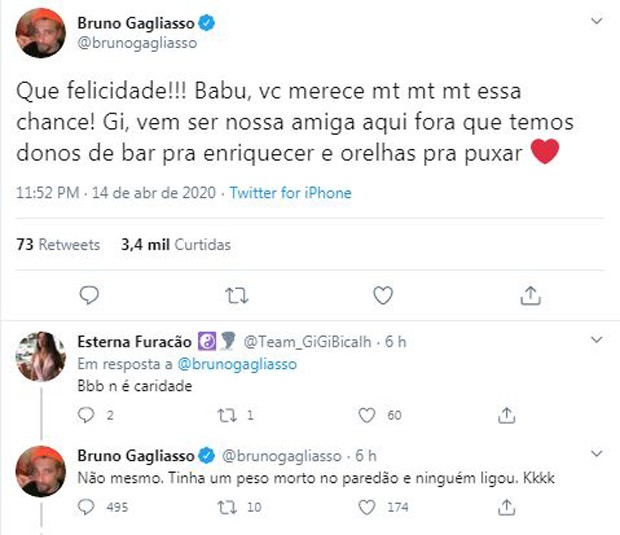The image size is (620, 535).
Task: Share Bruno's 'Não mesmo' reply
Action: point(507,508)
